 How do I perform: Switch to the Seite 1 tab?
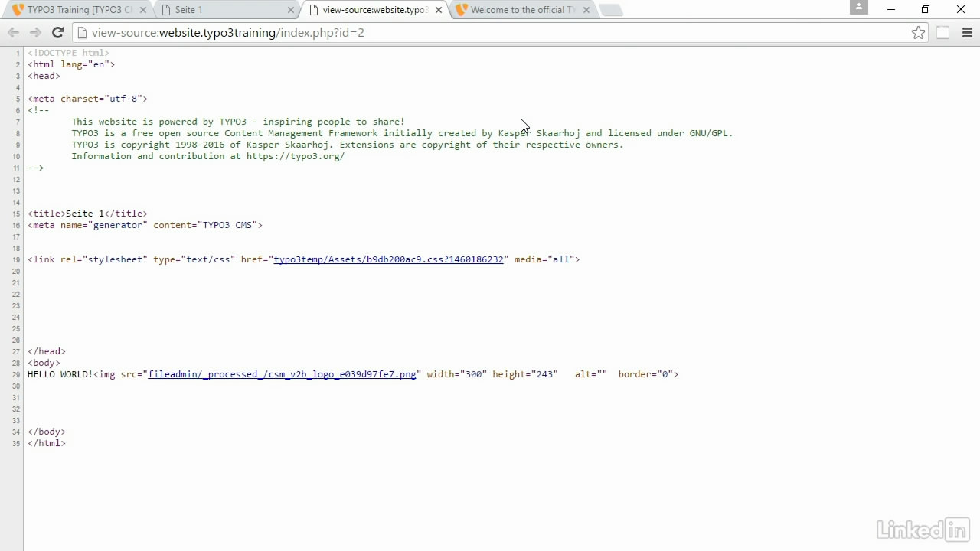click(x=222, y=10)
